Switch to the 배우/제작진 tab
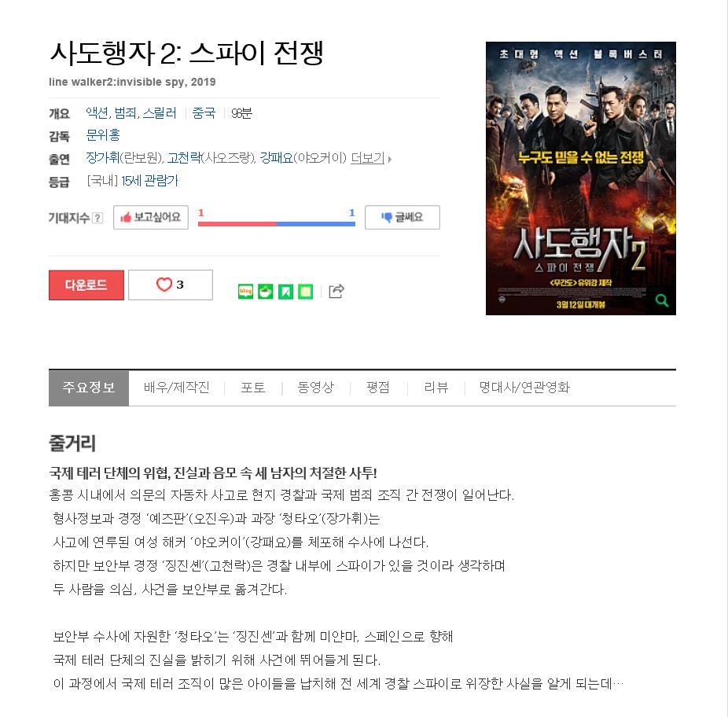The height and width of the screenshot is (717, 728). 176,388
